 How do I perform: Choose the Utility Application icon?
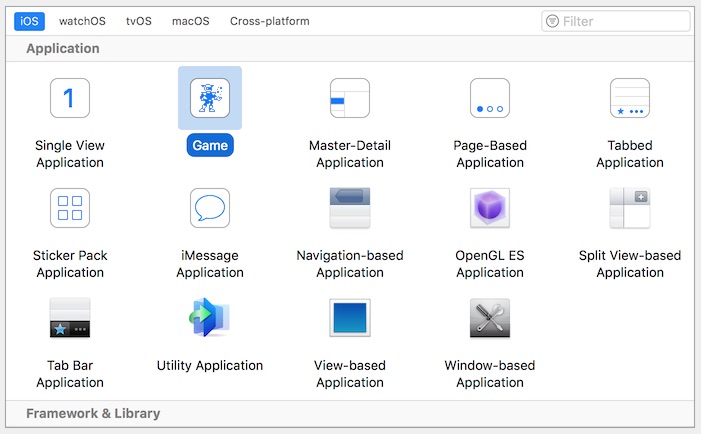[210, 317]
